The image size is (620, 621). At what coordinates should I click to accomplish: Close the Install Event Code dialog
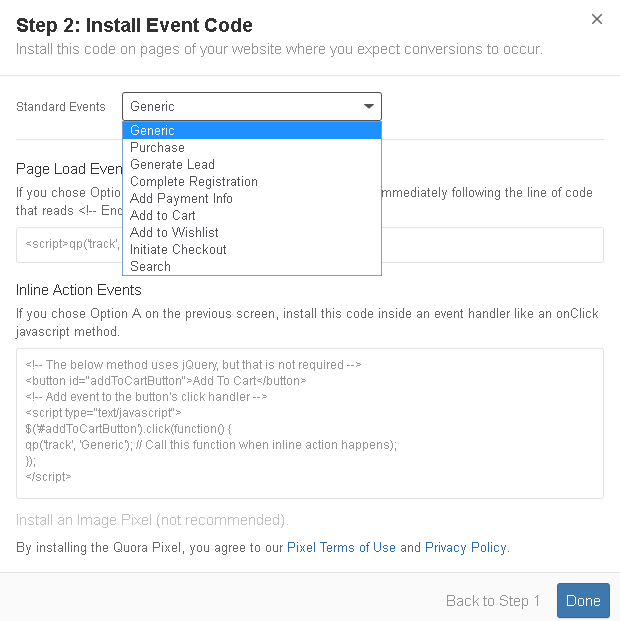(x=597, y=19)
